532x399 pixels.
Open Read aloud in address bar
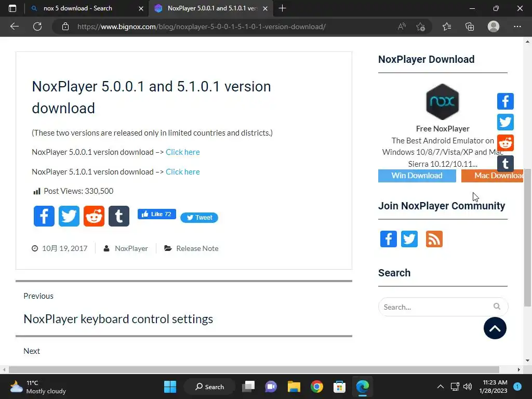(402, 26)
